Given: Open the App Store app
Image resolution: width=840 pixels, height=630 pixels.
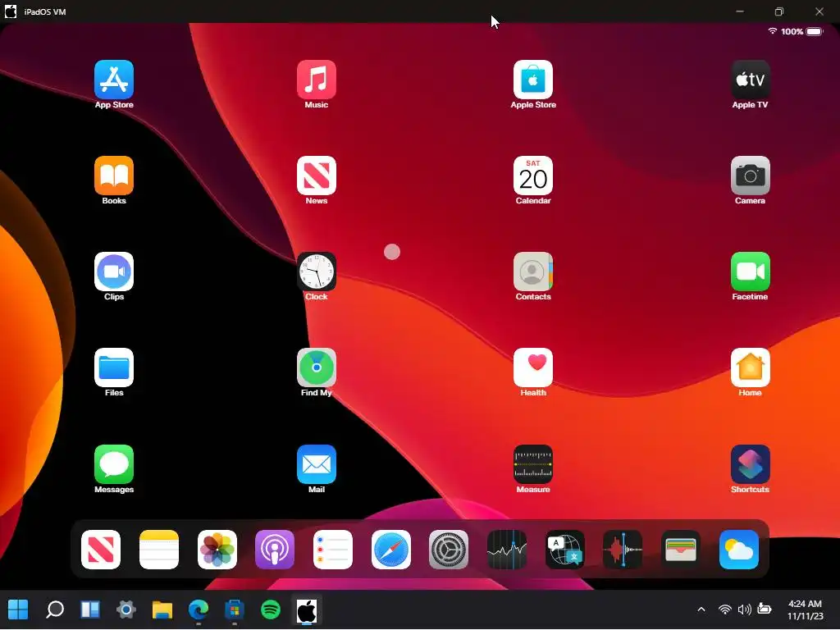Looking at the screenshot, I should (x=113, y=80).
